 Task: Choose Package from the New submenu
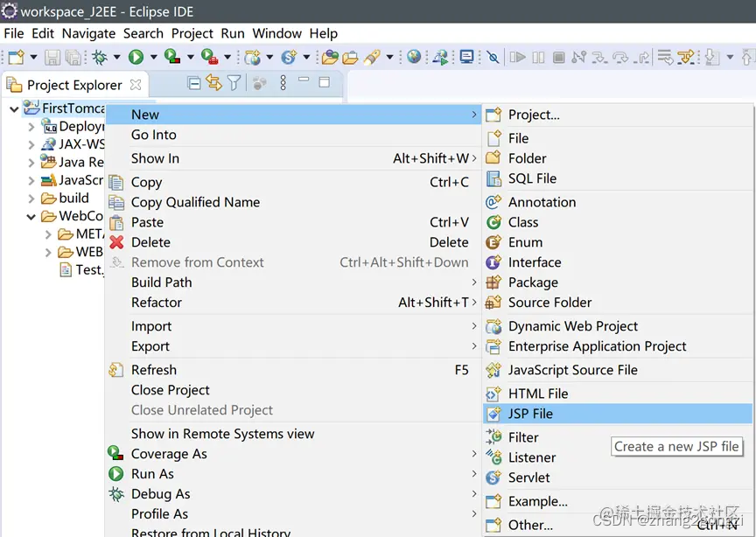point(618,282)
